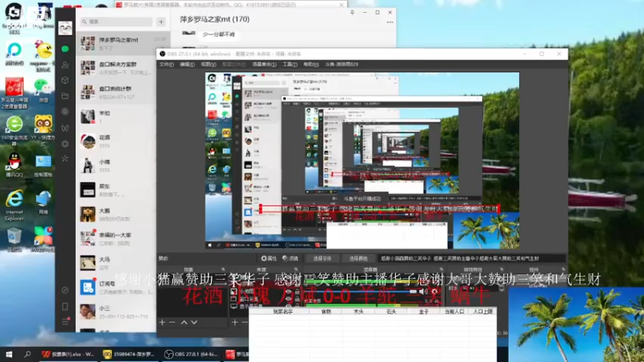
Task: Switch to YY 35989474 taskbar item
Action: [x=129, y=354]
